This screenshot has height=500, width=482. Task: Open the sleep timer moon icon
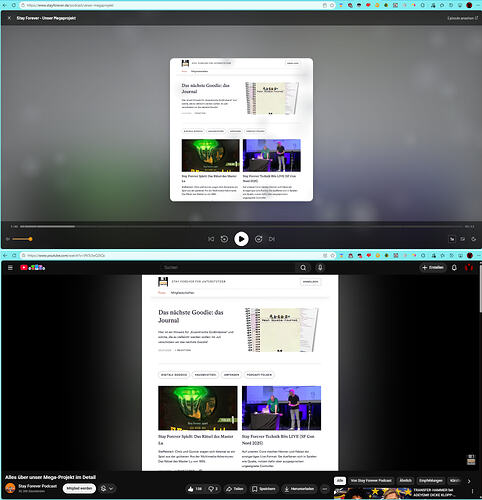coord(474,239)
